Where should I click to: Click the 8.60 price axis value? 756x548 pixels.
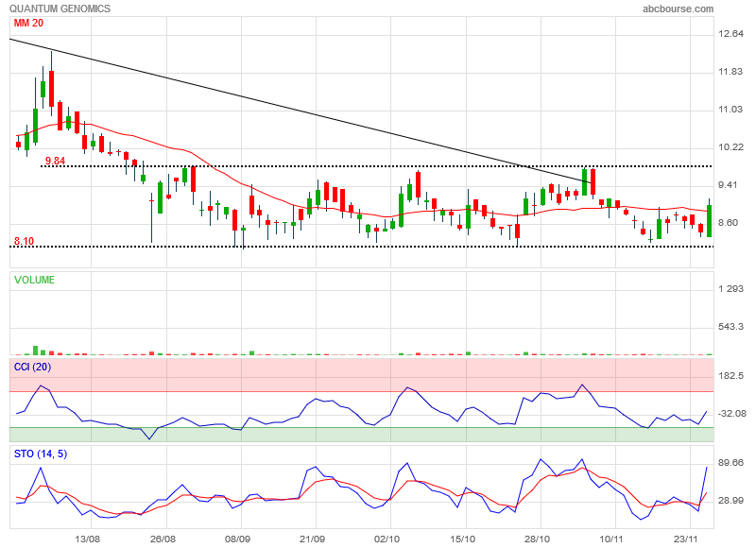pyautogui.click(x=728, y=223)
